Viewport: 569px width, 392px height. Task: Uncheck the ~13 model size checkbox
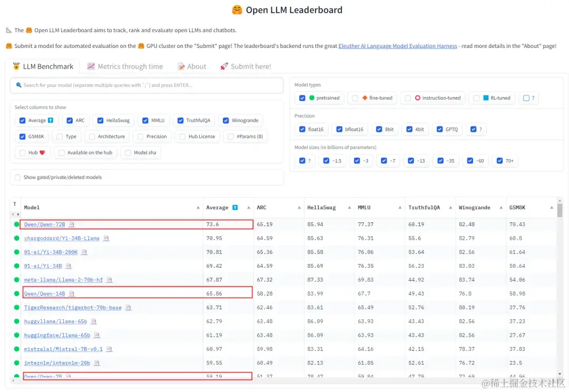[x=411, y=161]
